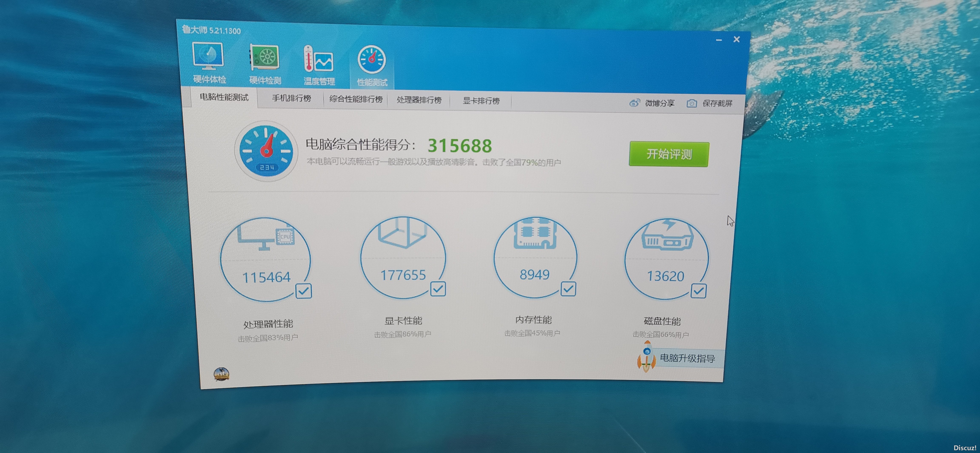Click the small round avatar icon at window bottom
Image resolution: width=980 pixels, height=453 pixels.
click(221, 374)
